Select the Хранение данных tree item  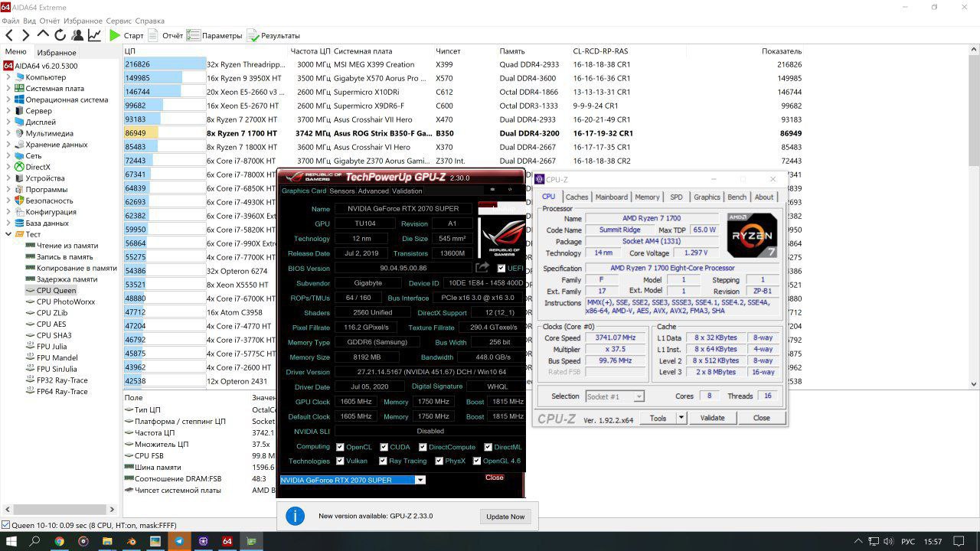56,145
